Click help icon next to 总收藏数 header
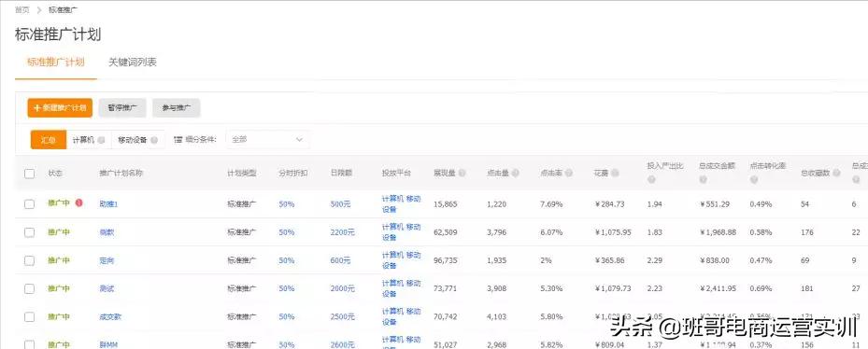This screenshot has height=349, width=868. click(836, 174)
